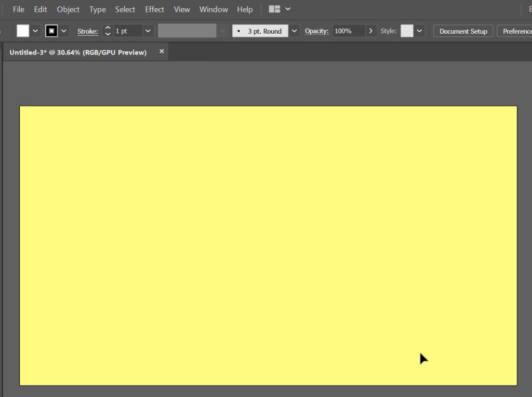
Task: Open Preferences from the control bar
Action: [517, 31]
